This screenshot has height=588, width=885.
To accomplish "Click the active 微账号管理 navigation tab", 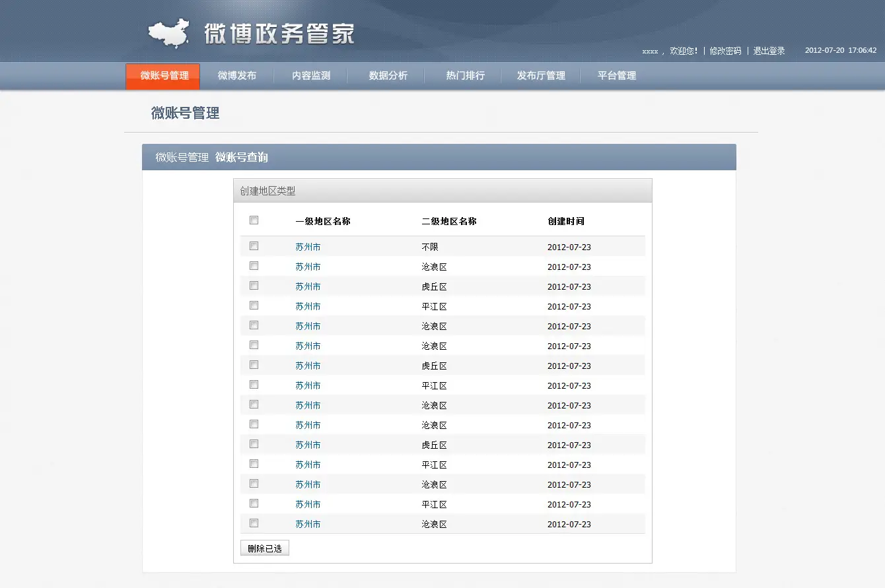I will pos(164,76).
